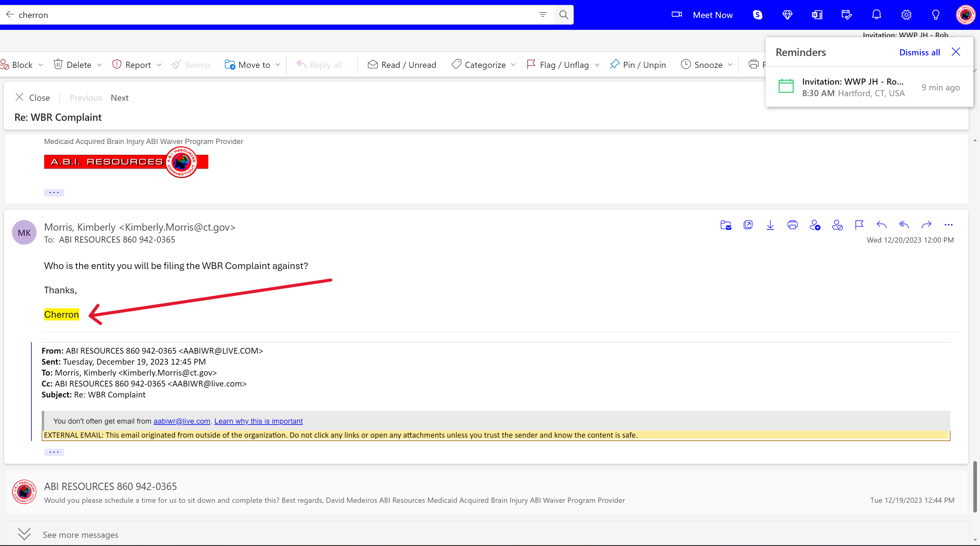Expand the Flag / Unflag dropdown arrow
980x546 pixels.
coord(597,65)
